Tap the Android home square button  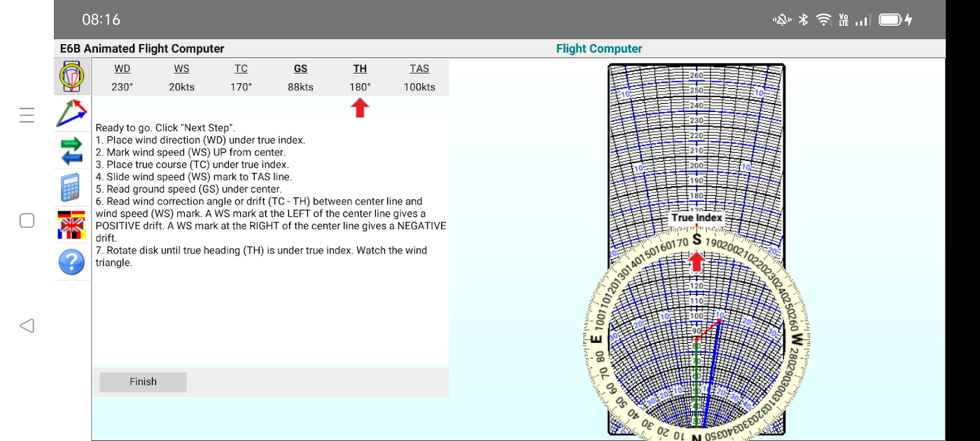coord(27,220)
